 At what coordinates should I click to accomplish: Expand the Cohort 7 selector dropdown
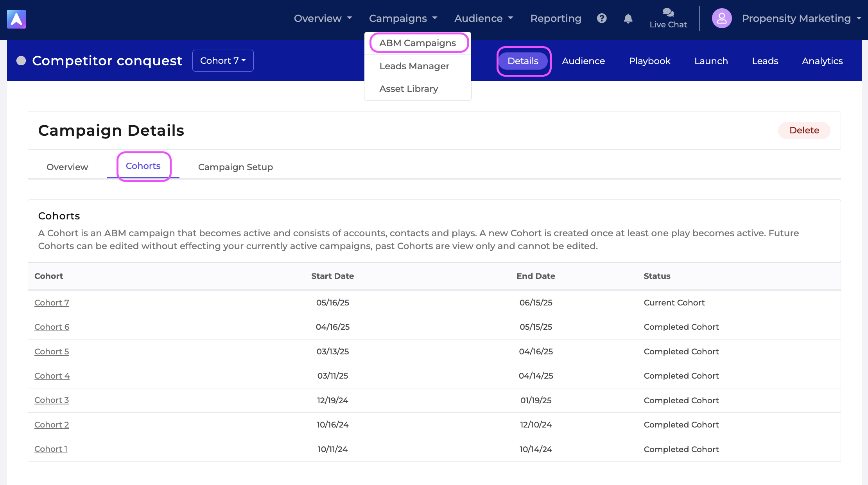[x=223, y=61]
